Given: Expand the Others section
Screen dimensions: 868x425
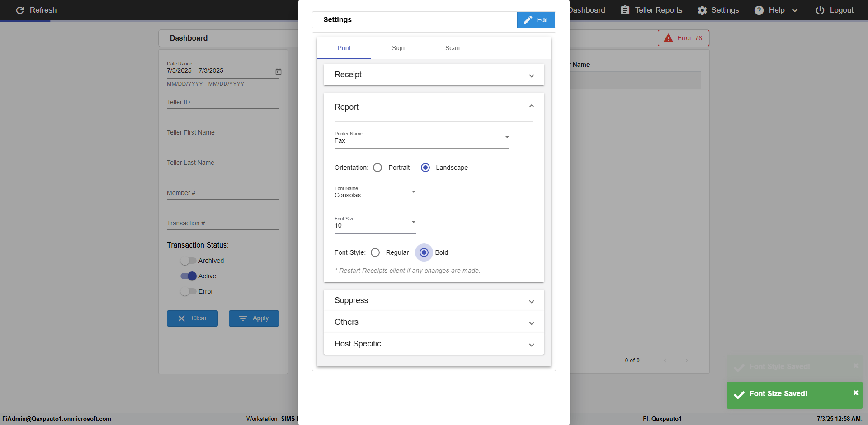Looking at the screenshot, I should coord(434,322).
